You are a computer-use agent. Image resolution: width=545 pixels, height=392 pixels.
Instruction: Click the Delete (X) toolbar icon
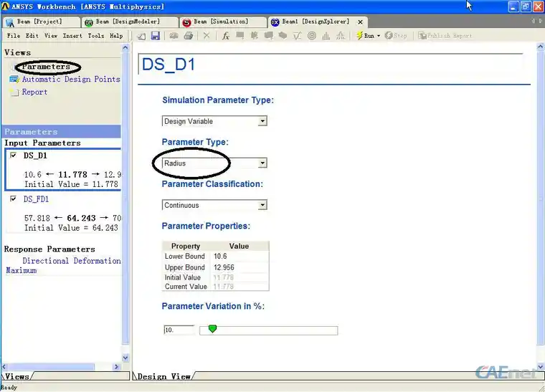(207, 35)
